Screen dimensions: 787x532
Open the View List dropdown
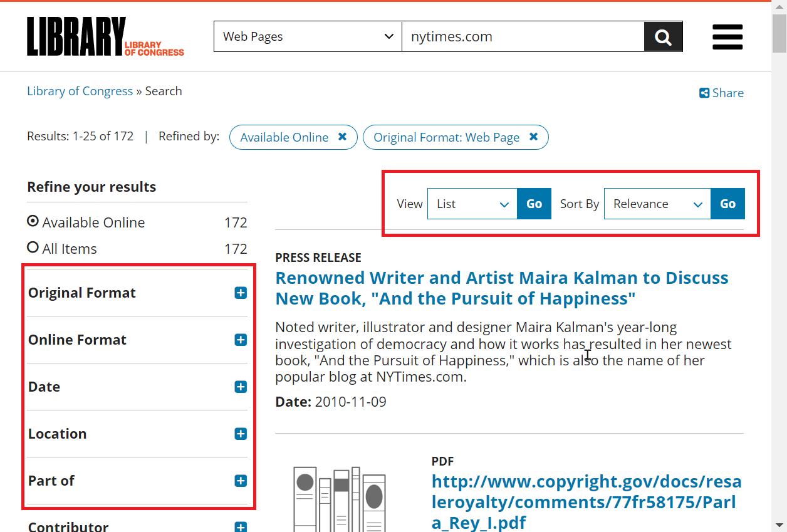(472, 204)
